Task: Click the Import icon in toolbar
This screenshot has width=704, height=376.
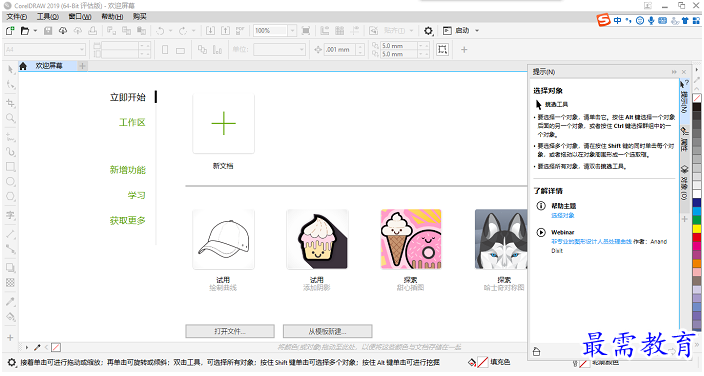Action: pos(210,31)
